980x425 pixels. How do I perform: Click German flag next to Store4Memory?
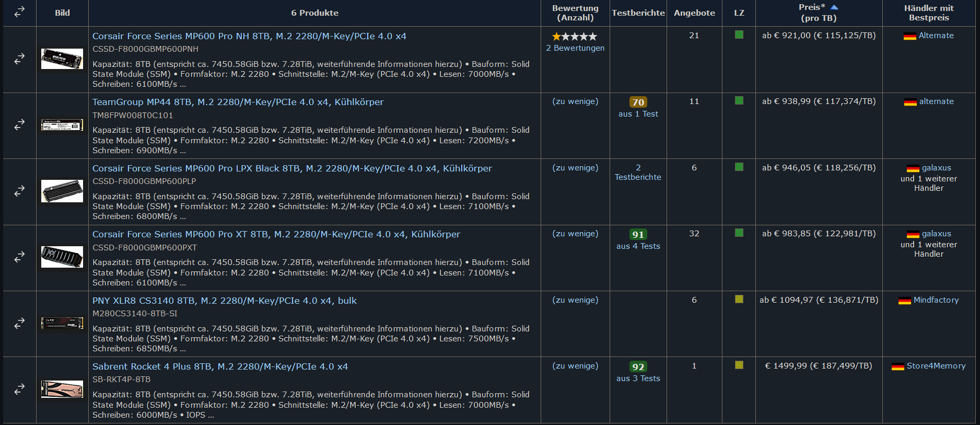click(897, 366)
